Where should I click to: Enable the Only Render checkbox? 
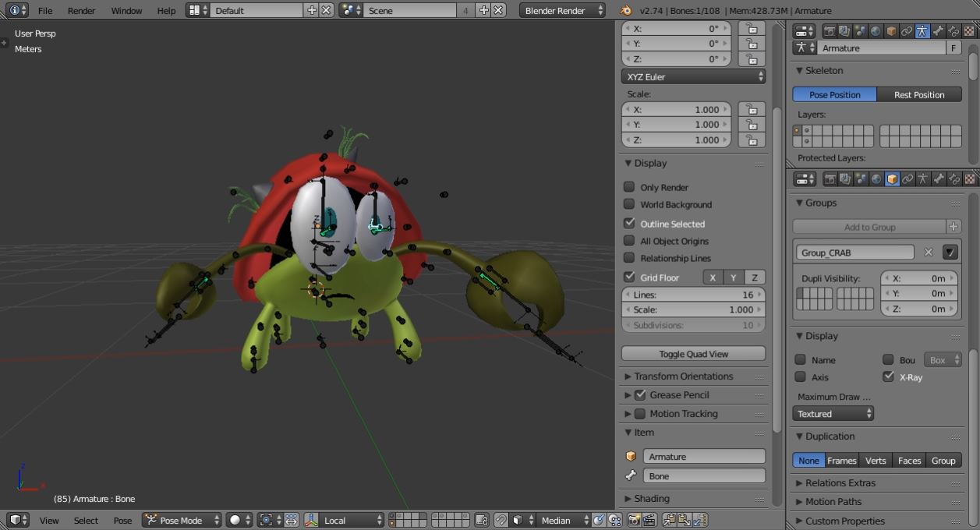click(629, 187)
